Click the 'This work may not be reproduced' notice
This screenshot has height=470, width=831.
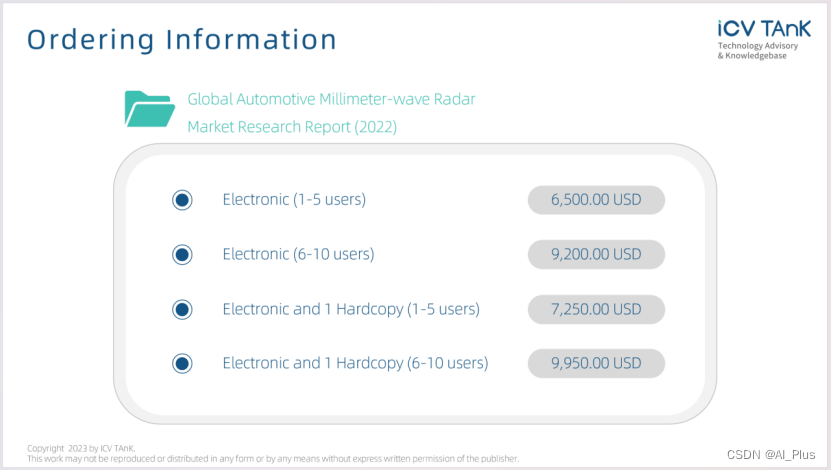point(273,459)
